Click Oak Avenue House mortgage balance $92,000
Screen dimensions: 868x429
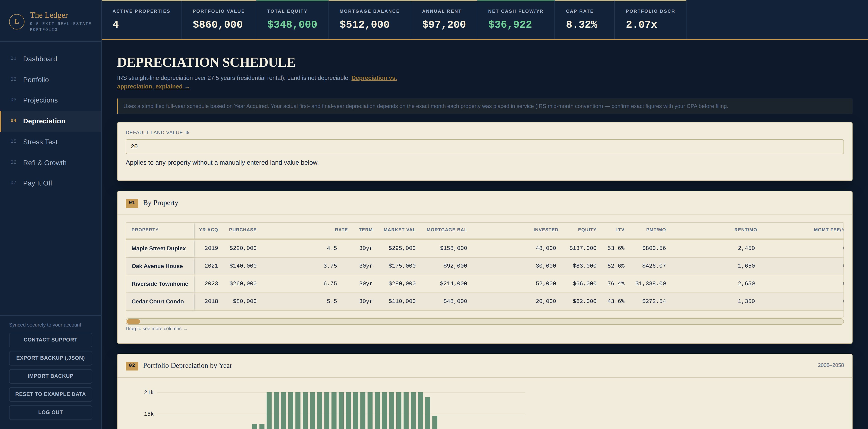pyautogui.click(x=455, y=266)
